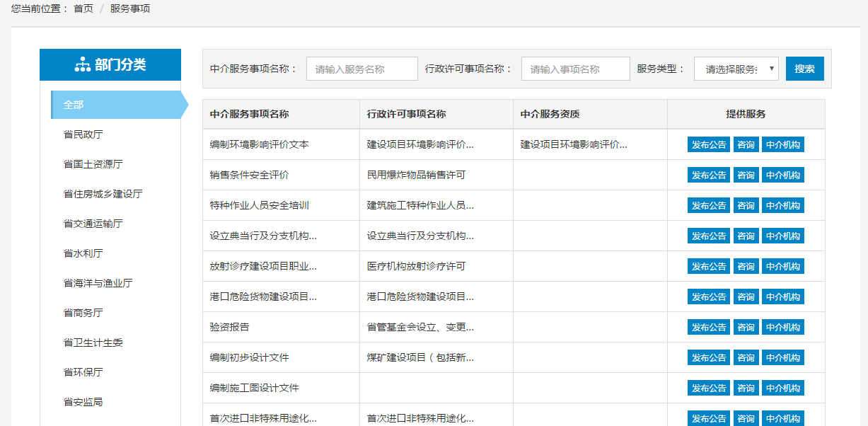Click 咨询 for 编制施工图设计文件 row
The height and width of the screenshot is (426, 868).
[746, 388]
